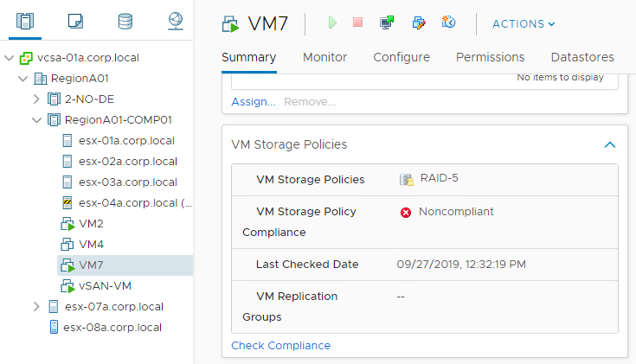The width and height of the screenshot is (636, 364).
Task: Expand the esx-07a.corp.local host node
Action: click(36, 307)
